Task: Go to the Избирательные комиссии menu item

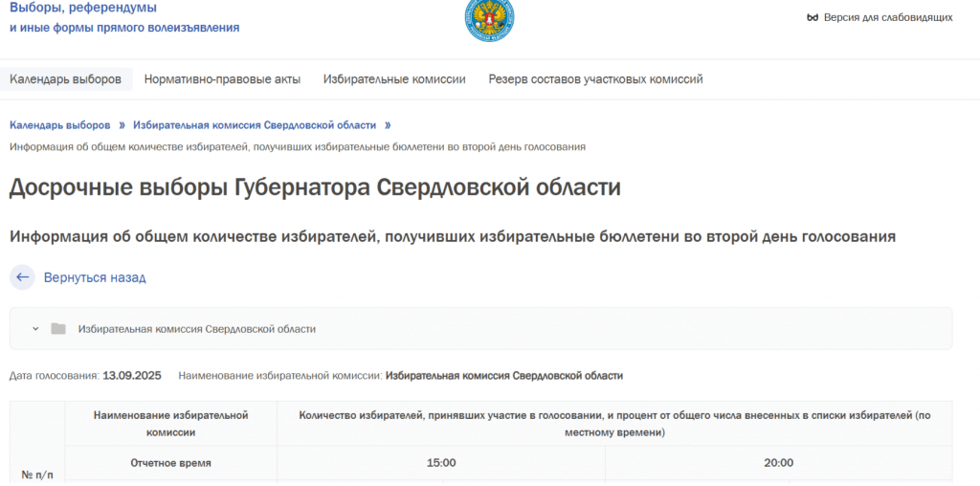Action: click(394, 79)
